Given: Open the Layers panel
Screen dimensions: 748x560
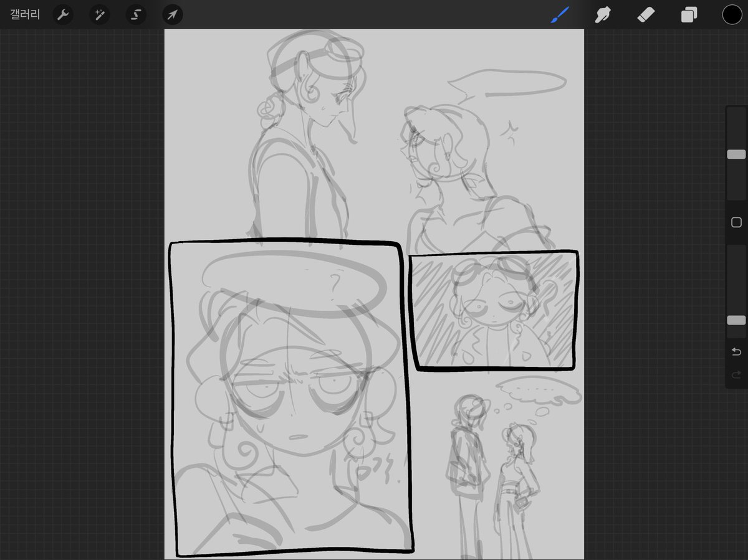Looking at the screenshot, I should click(689, 14).
